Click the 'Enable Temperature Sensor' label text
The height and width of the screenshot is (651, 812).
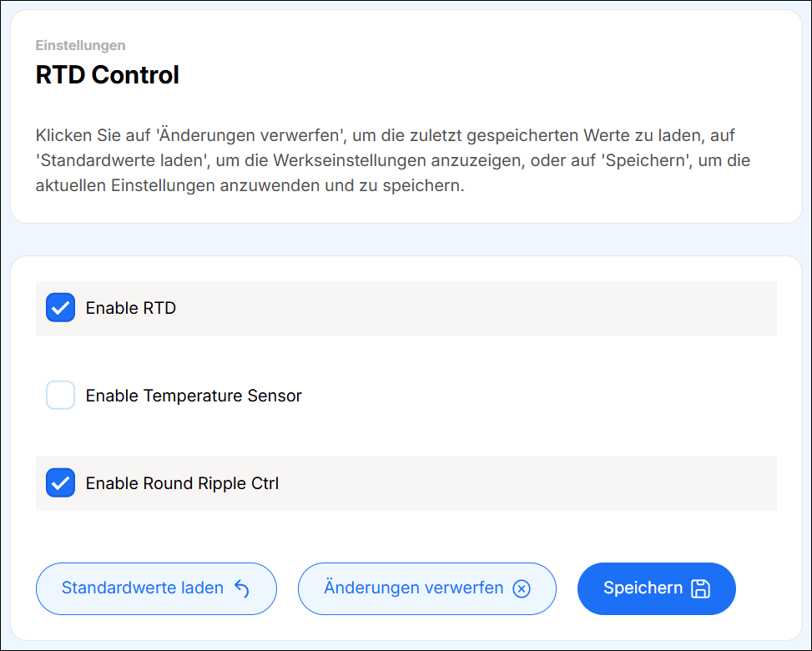pos(194,396)
